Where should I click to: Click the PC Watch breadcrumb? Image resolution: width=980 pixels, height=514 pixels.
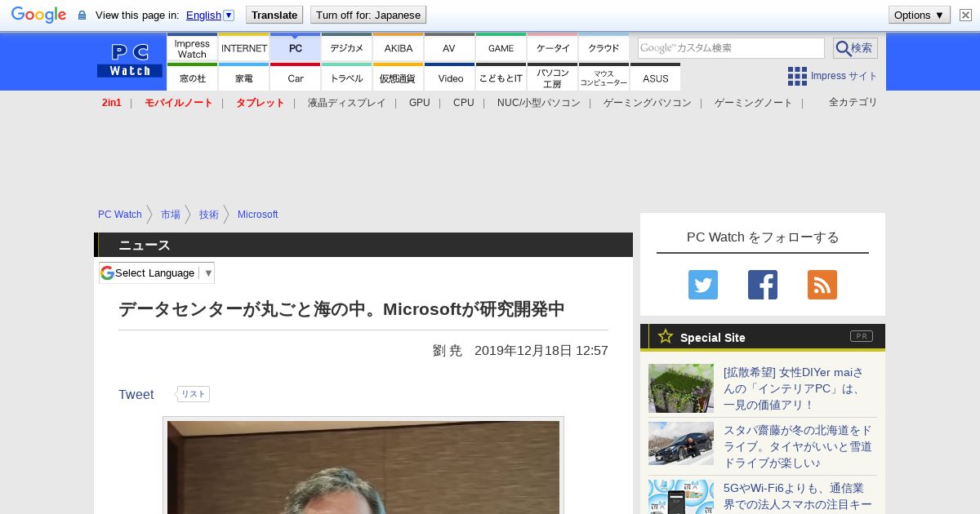120,215
